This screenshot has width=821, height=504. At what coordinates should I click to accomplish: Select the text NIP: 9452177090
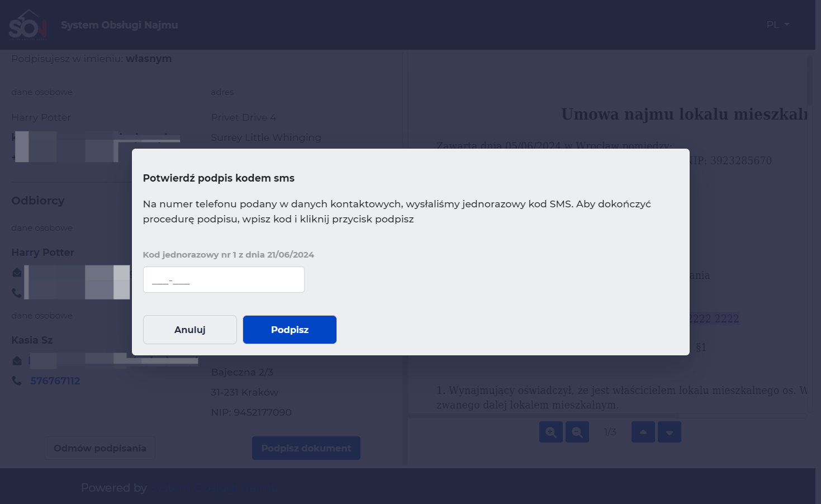click(251, 412)
